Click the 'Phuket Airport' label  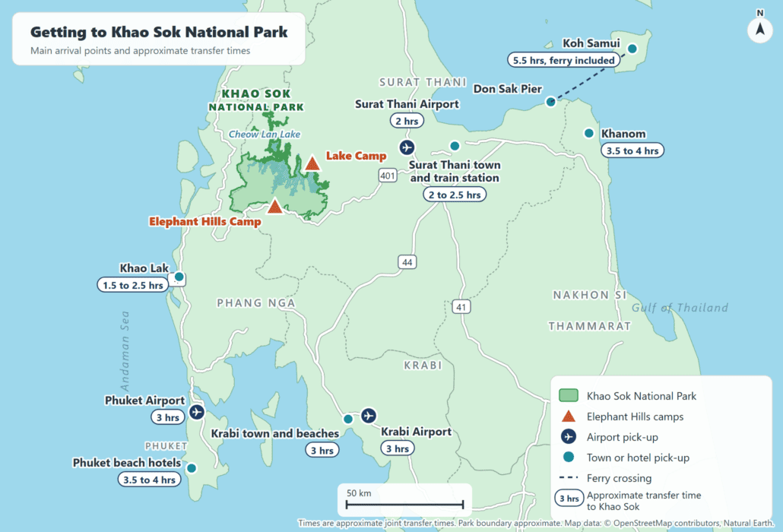pos(144,401)
